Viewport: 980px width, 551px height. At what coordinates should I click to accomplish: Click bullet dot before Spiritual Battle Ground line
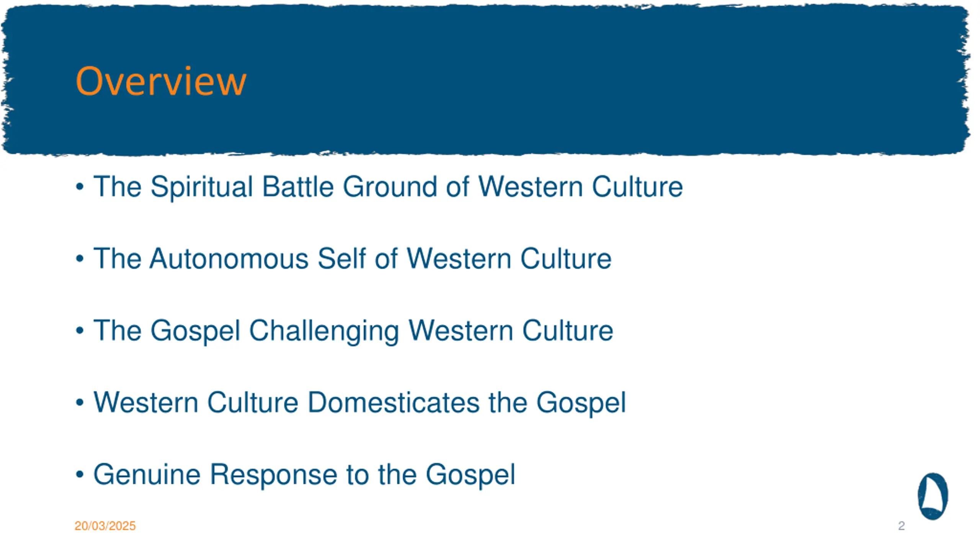(80, 187)
